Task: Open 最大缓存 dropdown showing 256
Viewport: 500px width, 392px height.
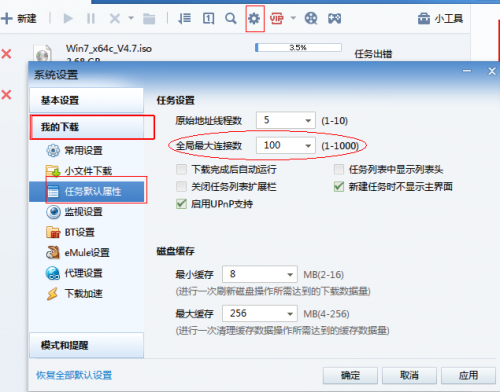Action: pos(260,314)
